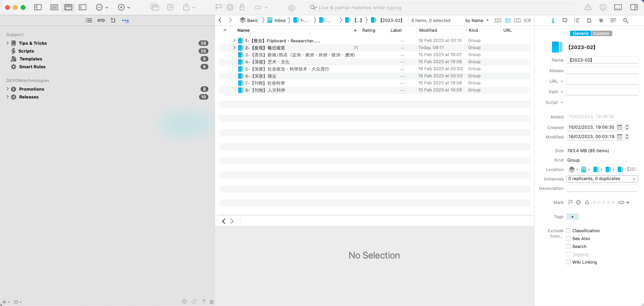This screenshot has width=644, height=306.
Task: Open the annotations inspector icon
Action: coord(565,20)
